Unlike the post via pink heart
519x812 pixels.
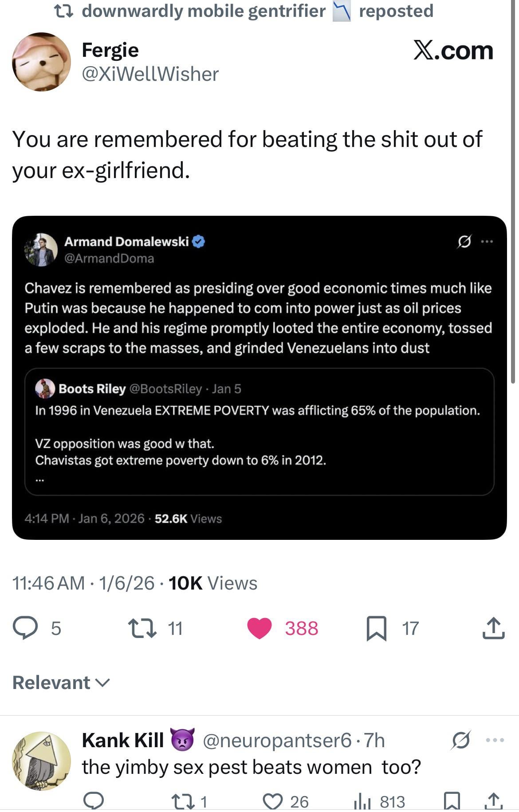(x=259, y=628)
